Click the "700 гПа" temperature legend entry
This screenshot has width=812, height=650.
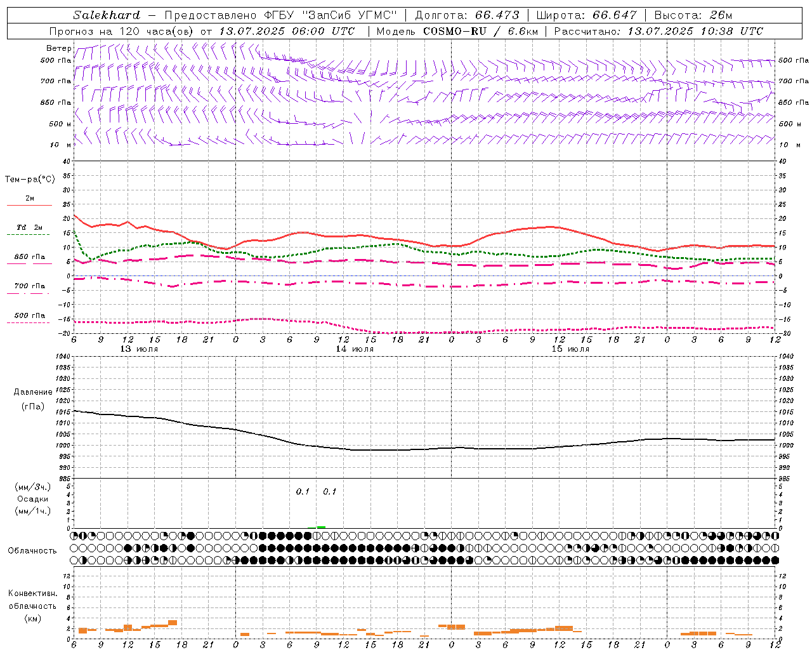point(30,286)
